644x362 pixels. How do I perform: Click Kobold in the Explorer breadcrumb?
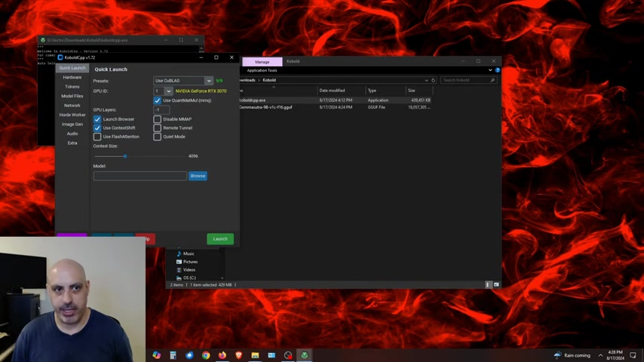269,80
